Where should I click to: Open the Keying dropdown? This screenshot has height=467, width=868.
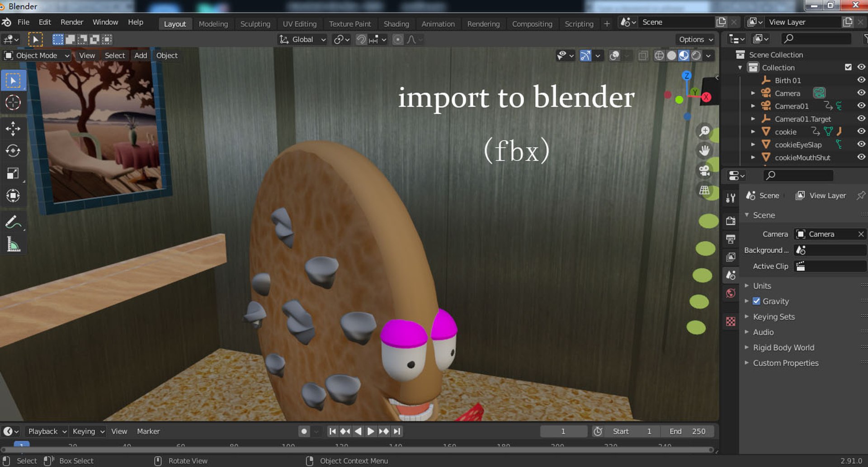tap(88, 431)
